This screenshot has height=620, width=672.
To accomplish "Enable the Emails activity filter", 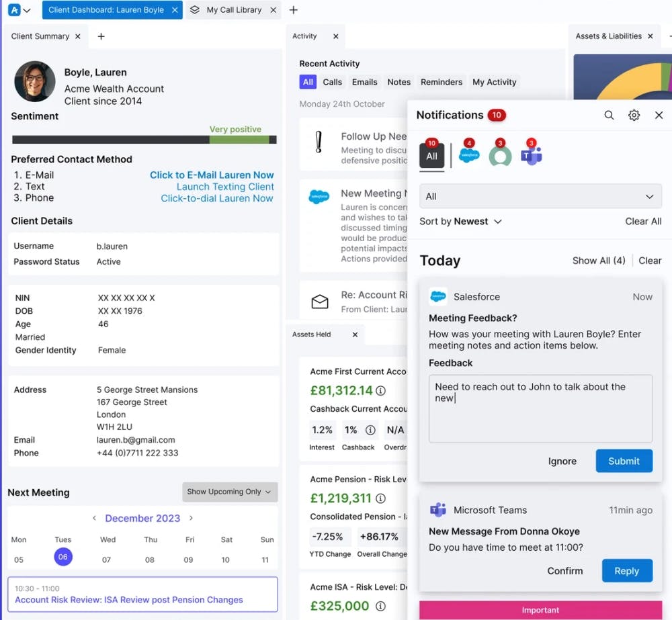I will tap(364, 81).
